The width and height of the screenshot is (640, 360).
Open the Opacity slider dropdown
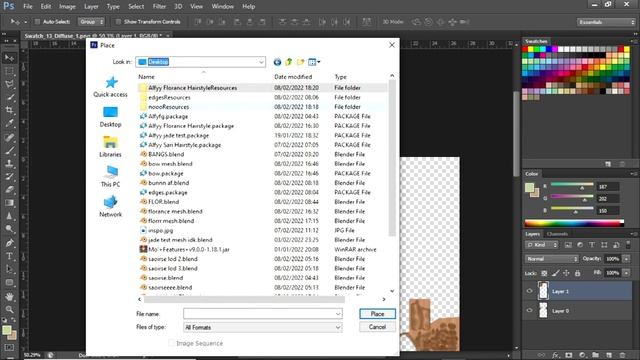626,259
